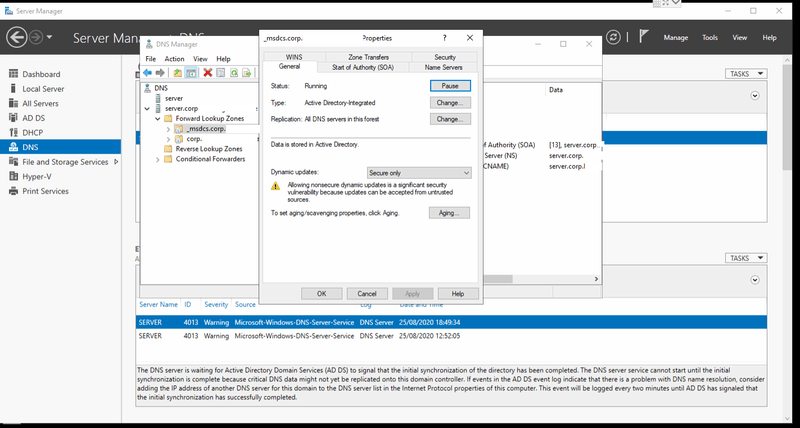Viewport: 800px width, 428px height.
Task: Click the Server Manager back navigation arrow
Action: (16, 37)
